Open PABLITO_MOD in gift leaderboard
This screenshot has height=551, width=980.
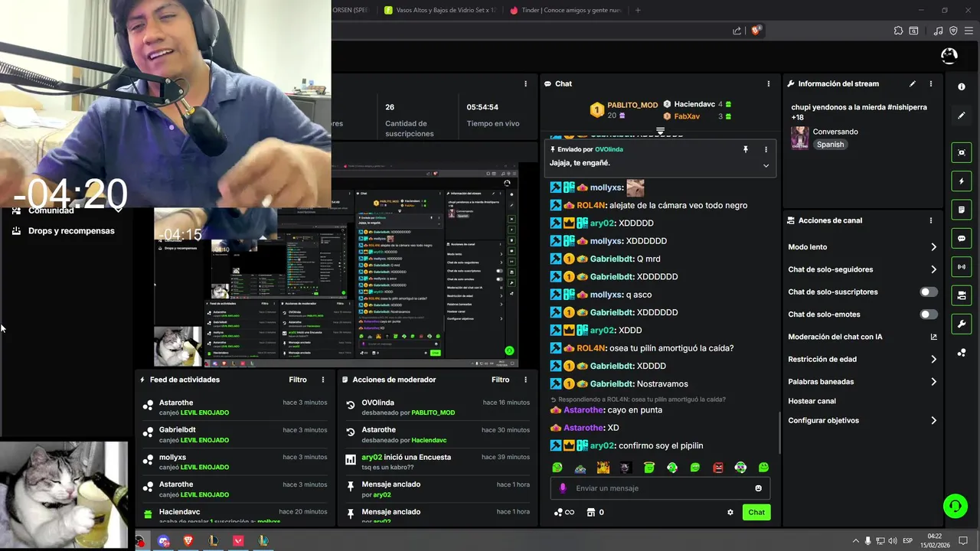(632, 105)
